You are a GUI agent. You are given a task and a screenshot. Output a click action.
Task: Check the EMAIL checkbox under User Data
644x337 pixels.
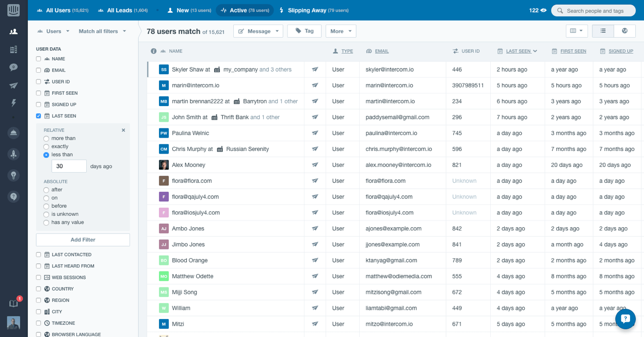click(38, 70)
